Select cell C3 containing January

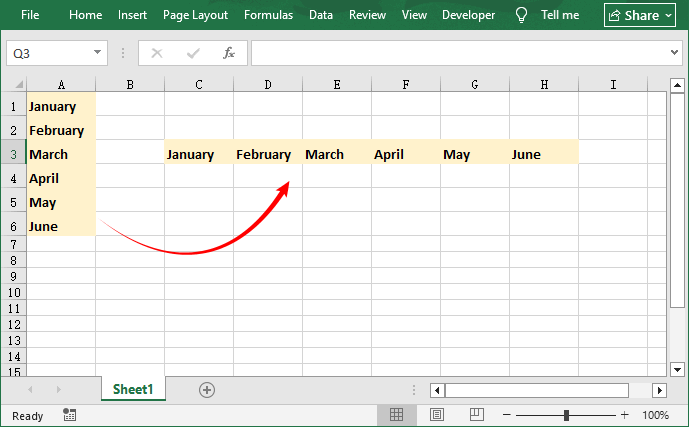[198, 154]
